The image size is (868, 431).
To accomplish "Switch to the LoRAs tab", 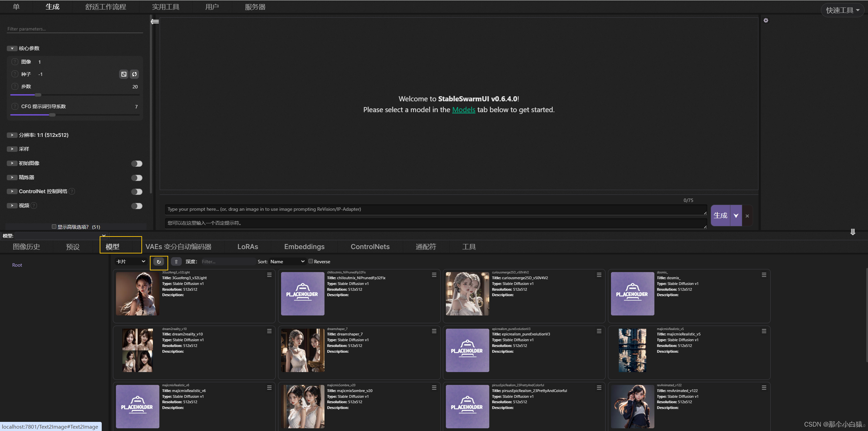I will tap(248, 247).
